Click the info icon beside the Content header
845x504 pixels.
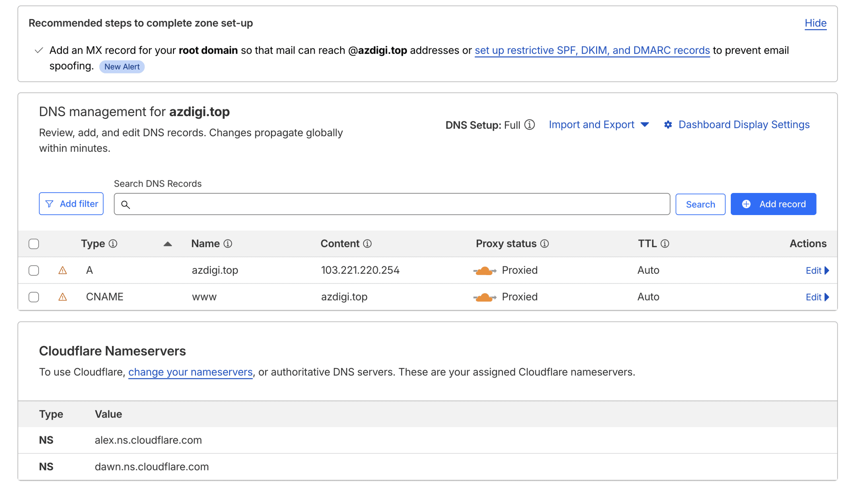click(x=367, y=243)
